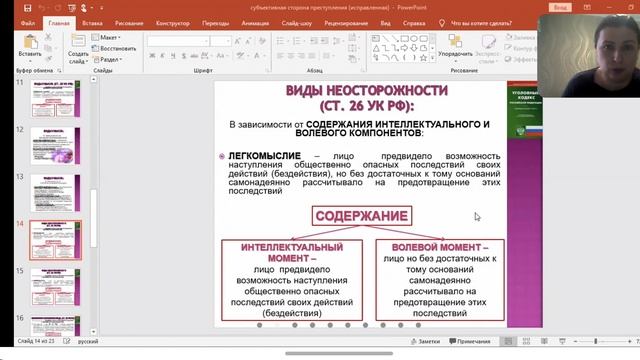Open Arrange (Упорядочить) menu
The width and height of the screenshot is (640, 360).
coord(455,48)
